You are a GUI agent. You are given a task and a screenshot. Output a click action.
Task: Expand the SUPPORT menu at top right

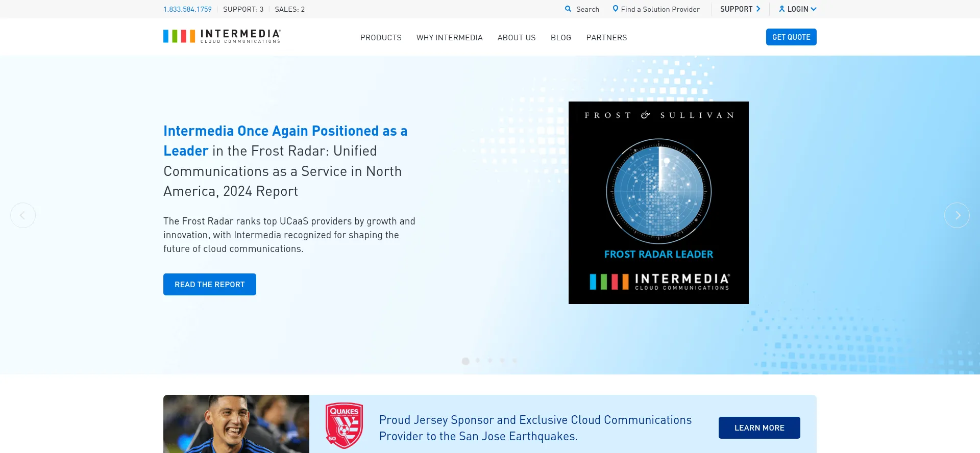point(740,9)
